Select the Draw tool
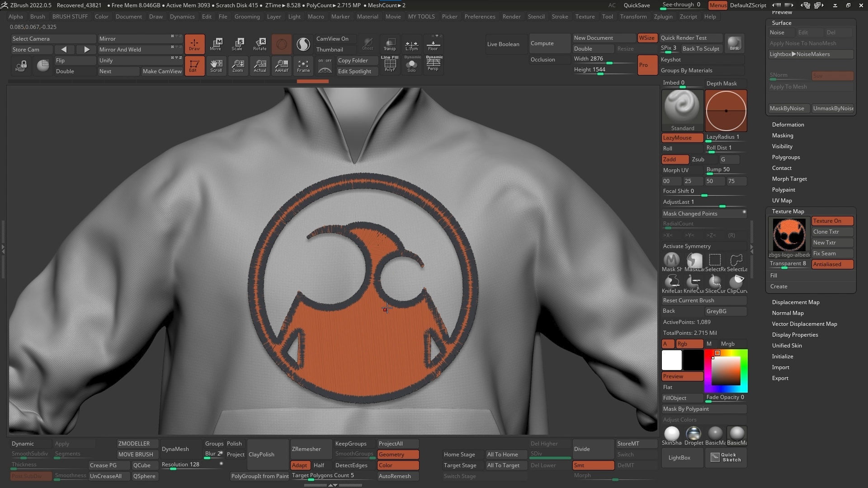 tap(194, 44)
